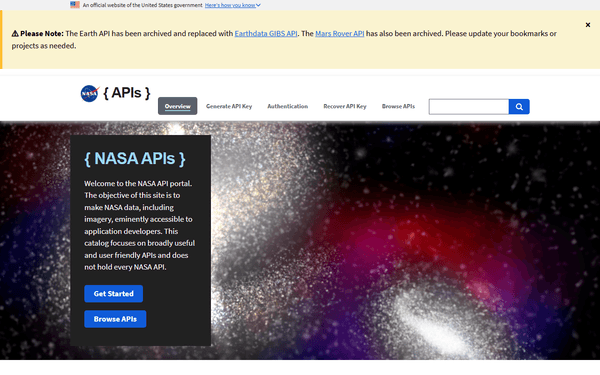Click the NASA meatball logo
Screen dimensions: 600x375
pos(90,93)
